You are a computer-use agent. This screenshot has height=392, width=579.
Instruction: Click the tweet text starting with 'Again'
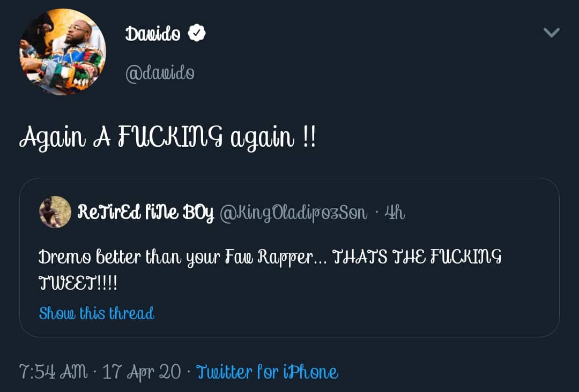pyautogui.click(x=167, y=138)
